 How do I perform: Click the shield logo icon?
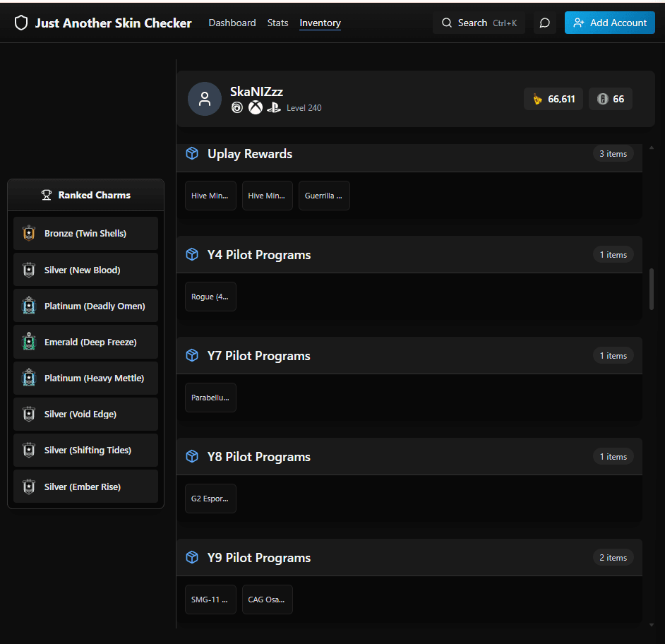[21, 23]
